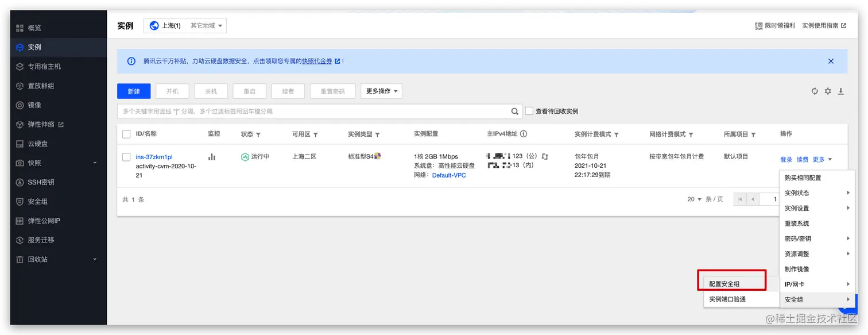This screenshot has width=868, height=335.
Task: Open the 所属项目 column filter
Action: coord(753,134)
